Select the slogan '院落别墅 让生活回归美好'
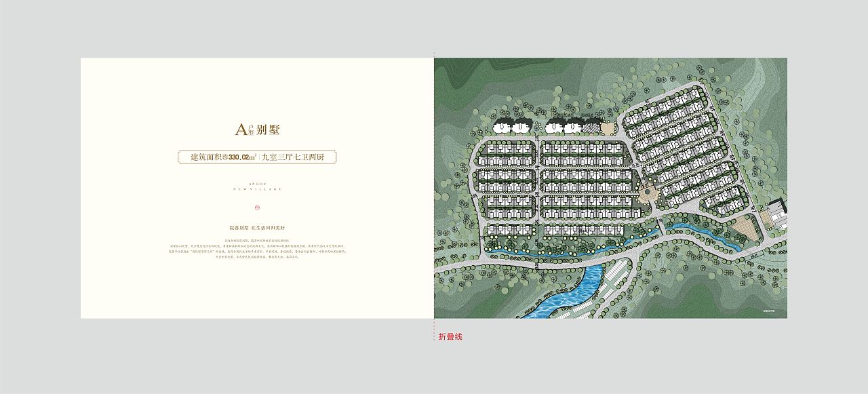This screenshot has width=868, height=394. (257, 229)
